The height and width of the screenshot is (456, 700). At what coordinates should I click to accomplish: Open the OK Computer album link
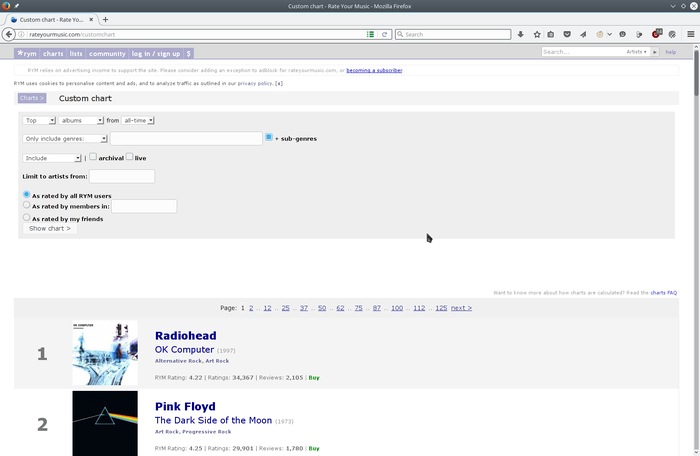(184, 350)
